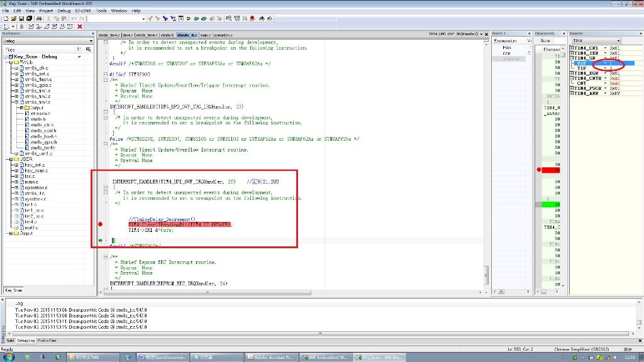This screenshot has width=644, height=362.
Task: Open the Debug menu
Action: 64,11
